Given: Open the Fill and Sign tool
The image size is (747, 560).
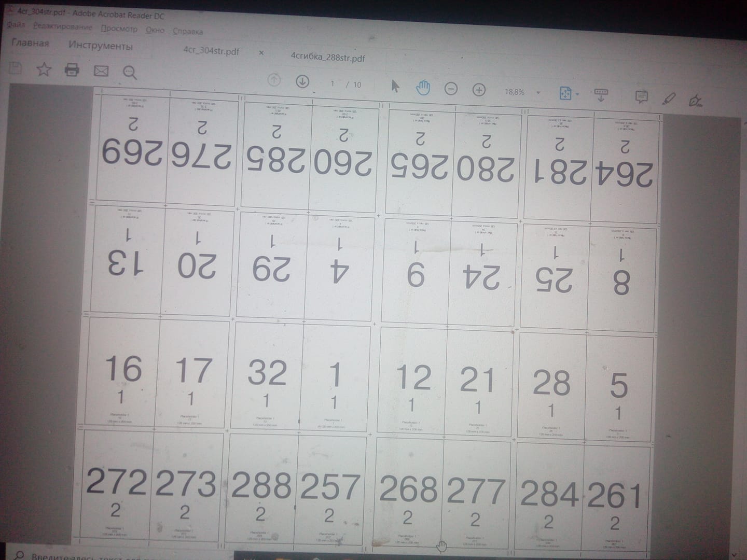Looking at the screenshot, I should (x=696, y=100).
